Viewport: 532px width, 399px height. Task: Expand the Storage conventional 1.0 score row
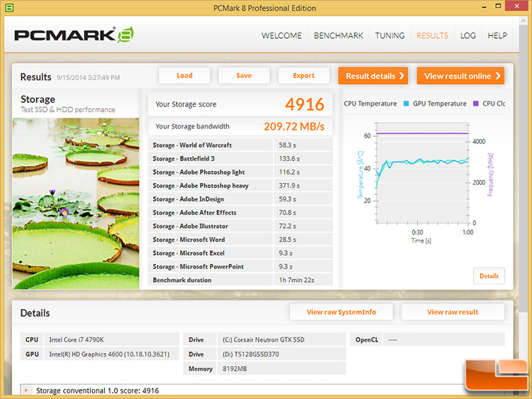26,390
